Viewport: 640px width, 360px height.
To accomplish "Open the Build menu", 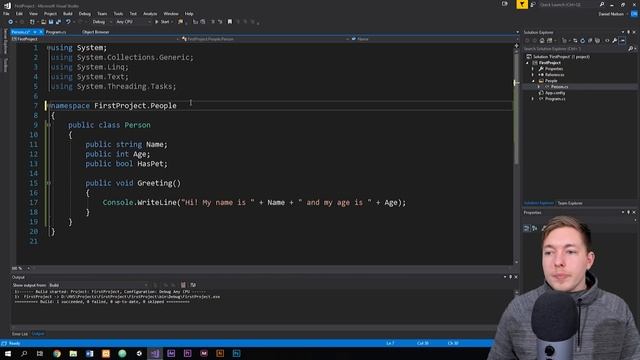I will point(67,13).
